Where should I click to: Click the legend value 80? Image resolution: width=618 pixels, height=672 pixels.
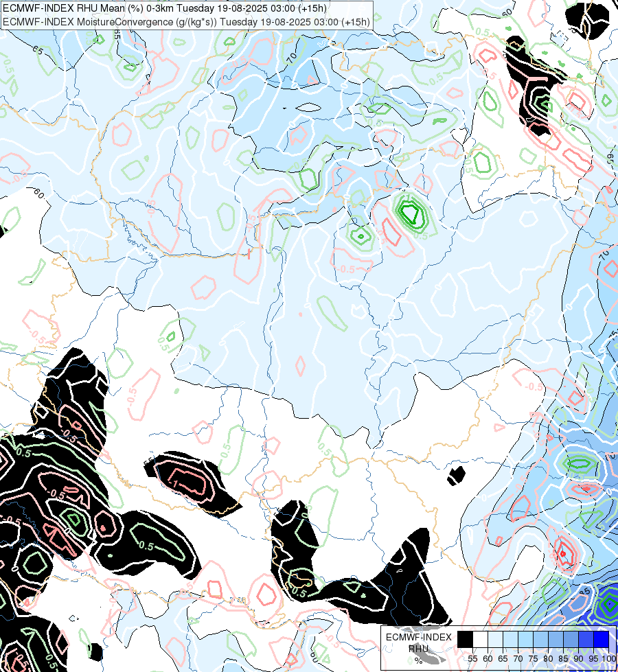pyautogui.click(x=548, y=659)
